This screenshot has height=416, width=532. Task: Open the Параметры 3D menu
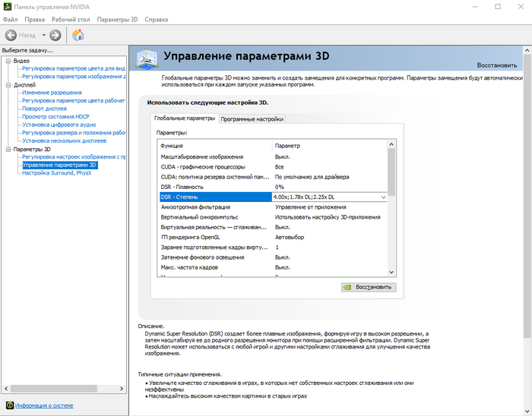point(117,19)
